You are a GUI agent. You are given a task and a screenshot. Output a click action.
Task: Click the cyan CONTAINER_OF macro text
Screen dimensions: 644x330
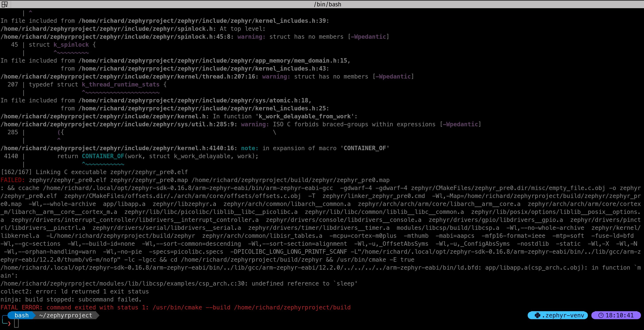103,156
